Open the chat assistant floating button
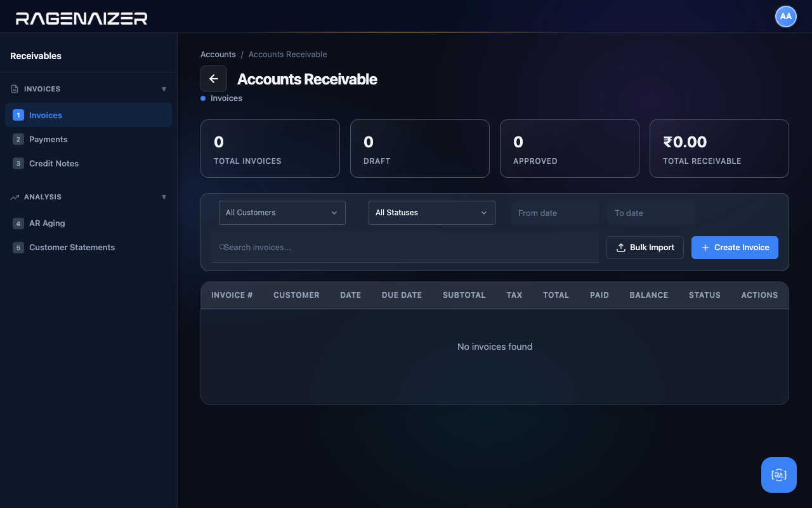Screen dimensions: 812x508 779,475
